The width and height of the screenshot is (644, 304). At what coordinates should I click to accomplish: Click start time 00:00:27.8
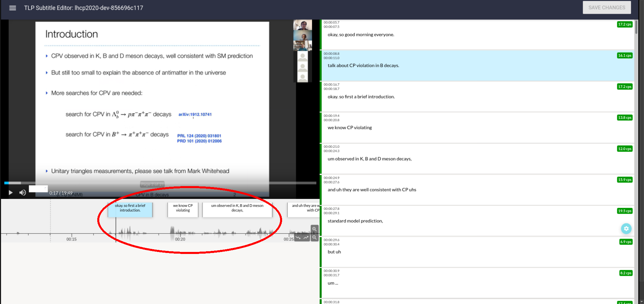tap(331, 209)
